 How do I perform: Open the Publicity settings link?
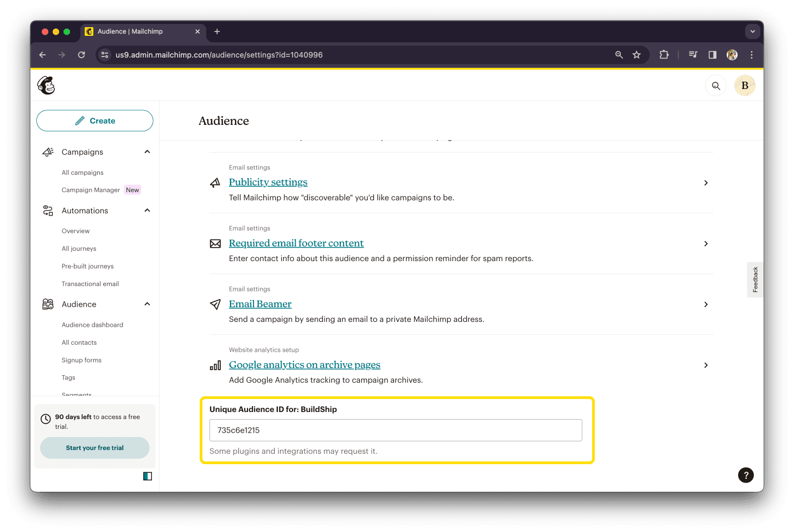click(x=268, y=182)
